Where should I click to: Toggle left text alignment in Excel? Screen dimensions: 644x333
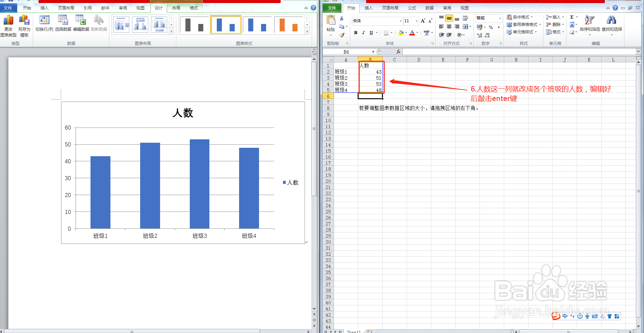[x=441, y=26]
